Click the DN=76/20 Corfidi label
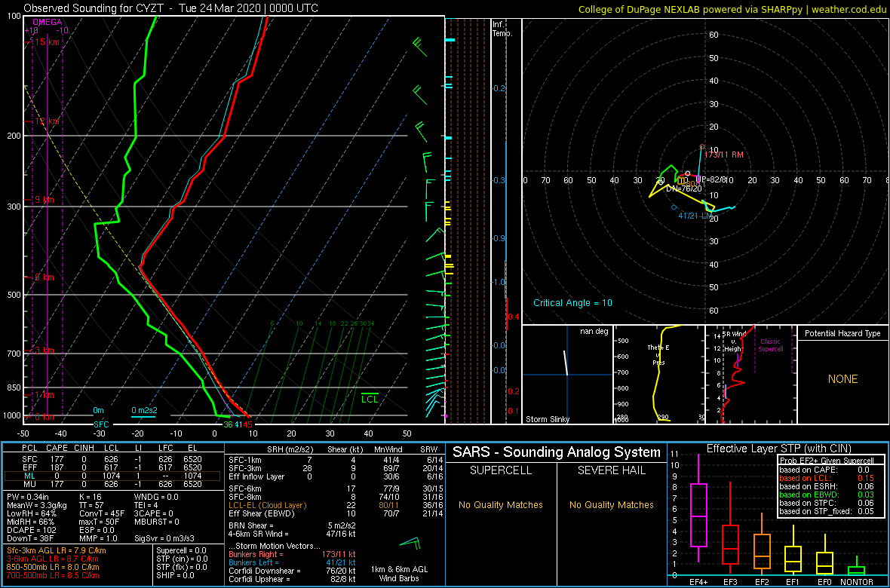 point(684,188)
